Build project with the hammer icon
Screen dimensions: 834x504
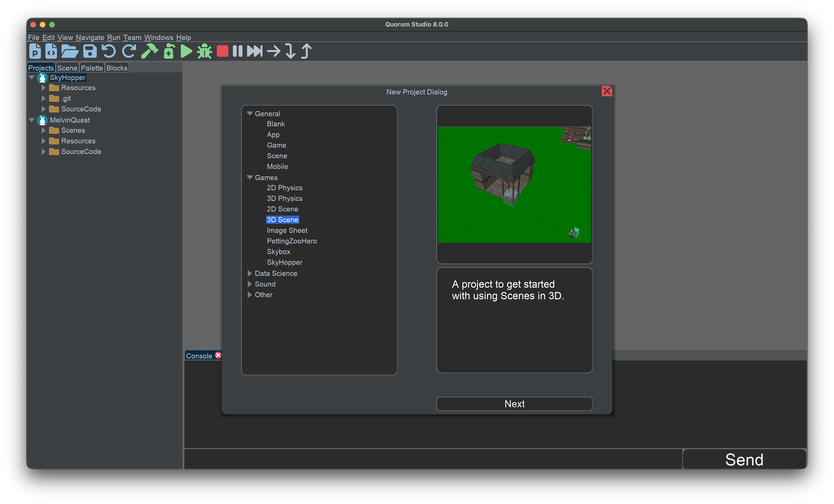coord(149,51)
